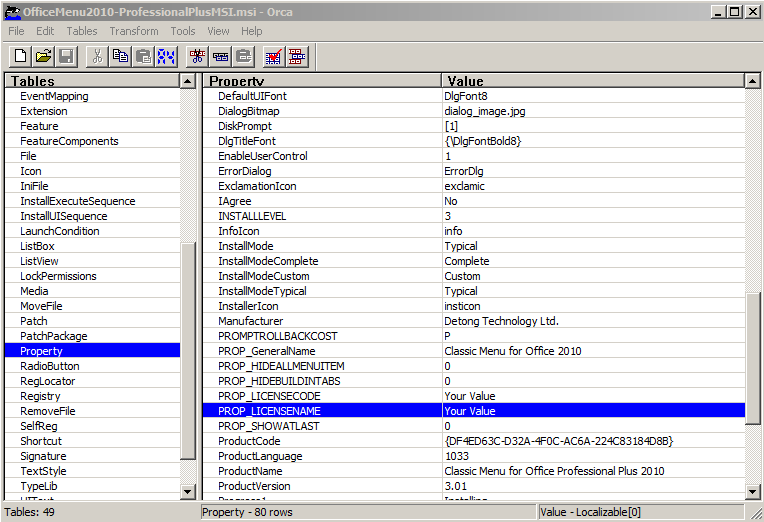Click the 'Your Value' cell of PROP_LICENSENAME
The width and height of the screenshot is (764, 522).
pos(593,411)
